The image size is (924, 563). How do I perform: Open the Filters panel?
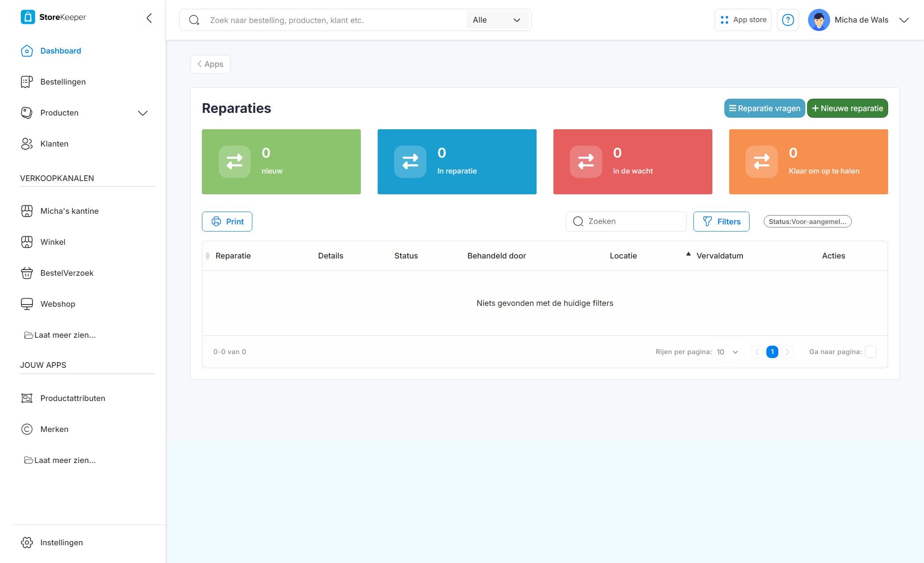[721, 221]
